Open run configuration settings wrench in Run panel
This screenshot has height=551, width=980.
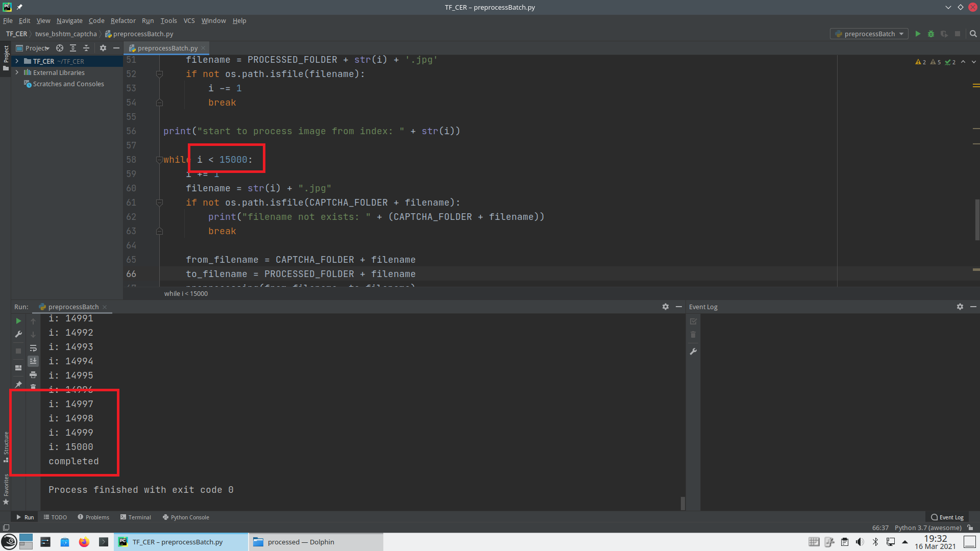(18, 334)
